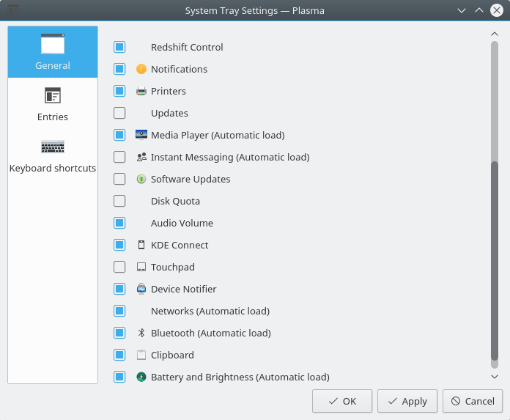Click the Bluetooth symbol icon

click(141, 333)
